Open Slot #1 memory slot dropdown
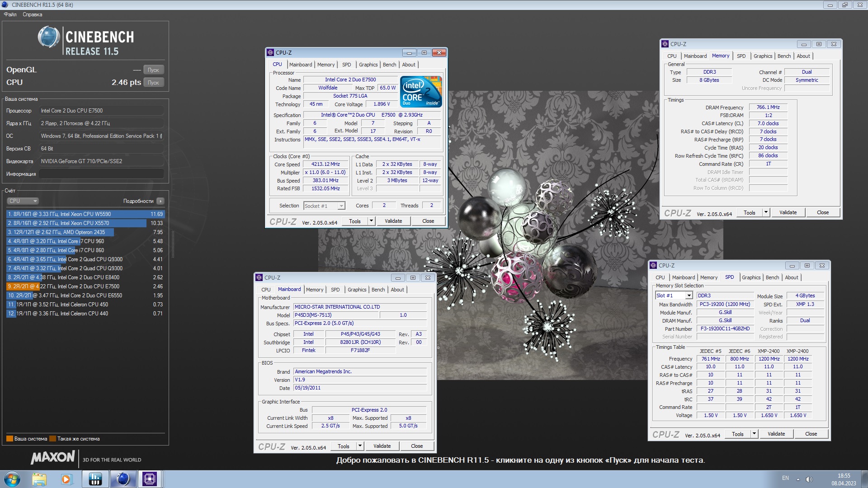 click(674, 296)
